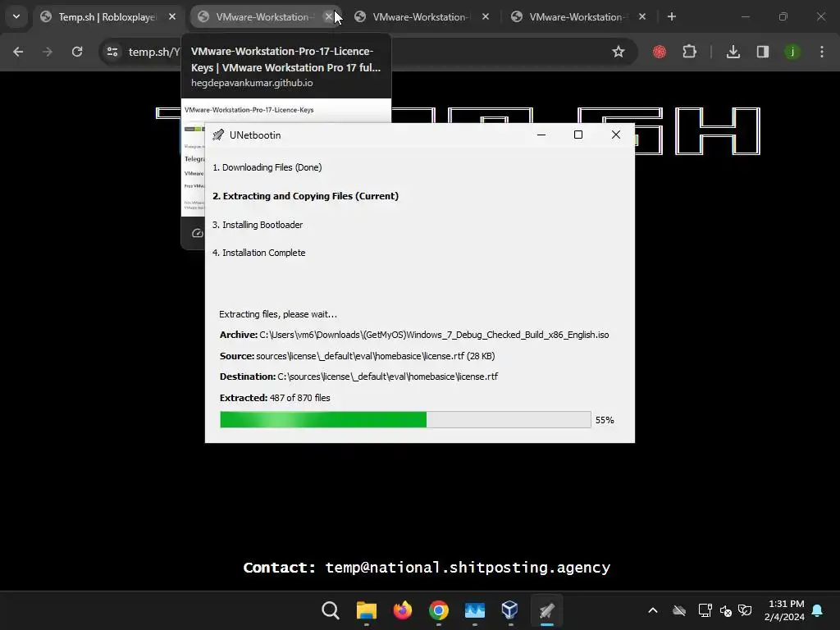Open the Chrome three-dot menu

822,52
